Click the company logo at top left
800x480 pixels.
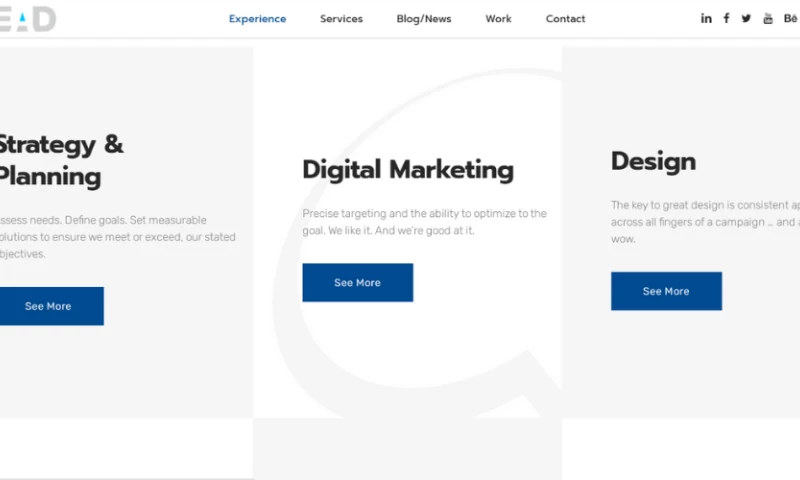pos(28,19)
